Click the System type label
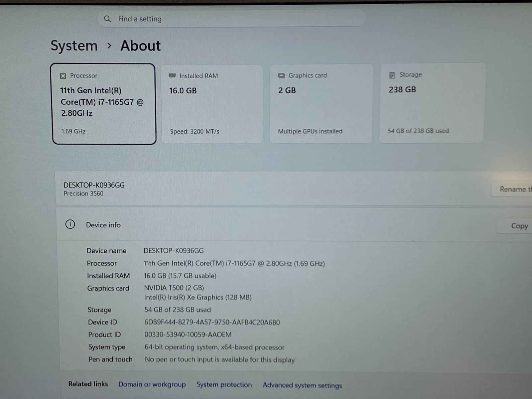532x399 pixels. point(107,347)
